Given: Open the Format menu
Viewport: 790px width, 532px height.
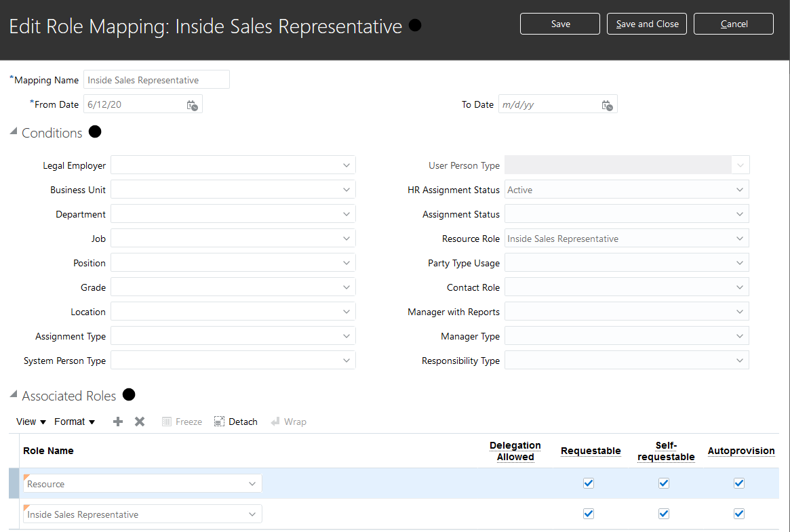Looking at the screenshot, I should coord(75,422).
